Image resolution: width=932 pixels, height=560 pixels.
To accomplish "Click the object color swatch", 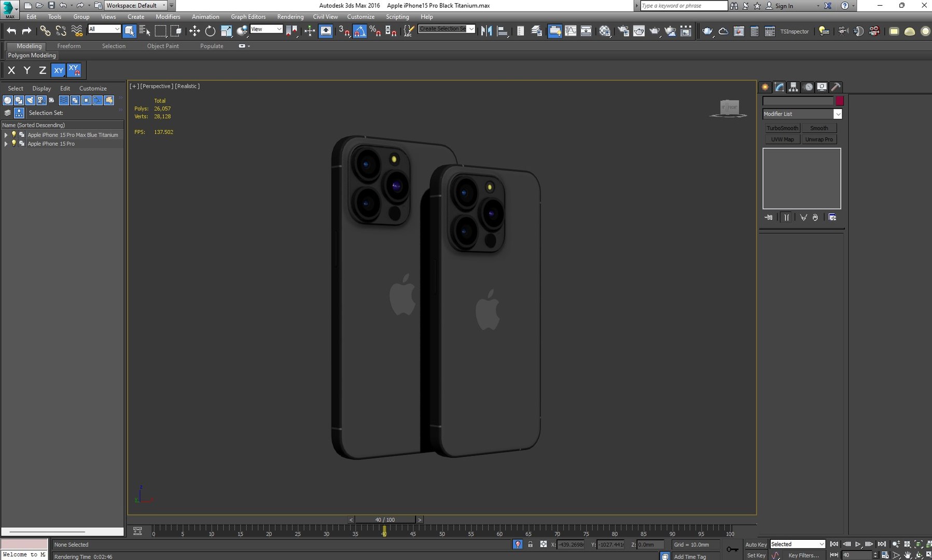I will 839,101.
